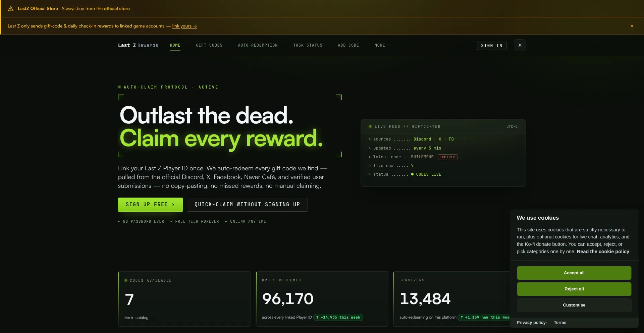Click 'UNLINK ANYTIME' checkmark text

(246, 222)
